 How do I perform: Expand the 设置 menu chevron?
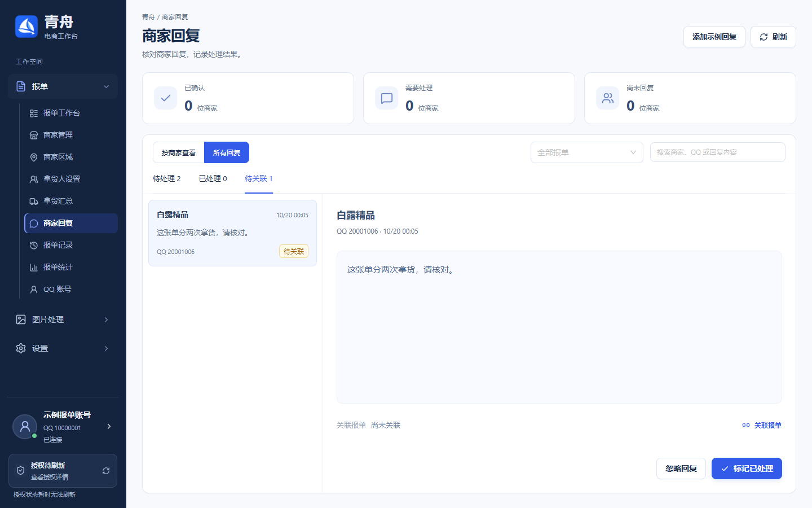coord(107,348)
